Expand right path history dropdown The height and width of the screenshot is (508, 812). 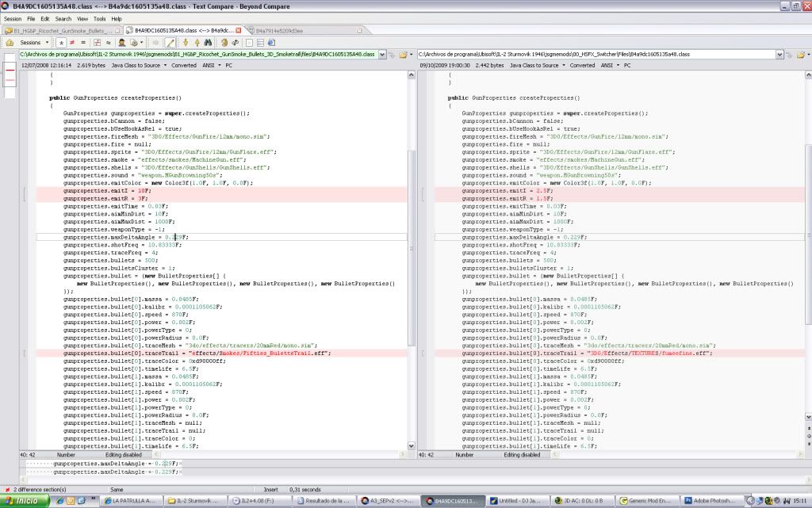(x=779, y=55)
